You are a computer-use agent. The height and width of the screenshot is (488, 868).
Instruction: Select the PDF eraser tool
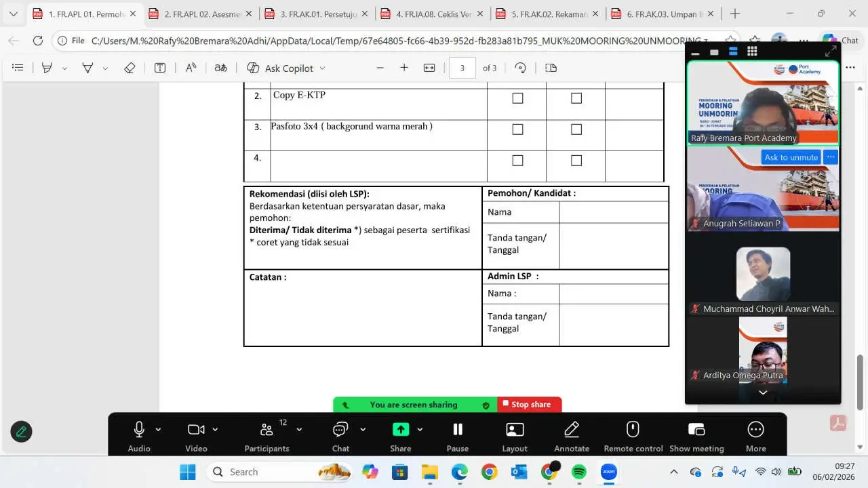tap(130, 68)
